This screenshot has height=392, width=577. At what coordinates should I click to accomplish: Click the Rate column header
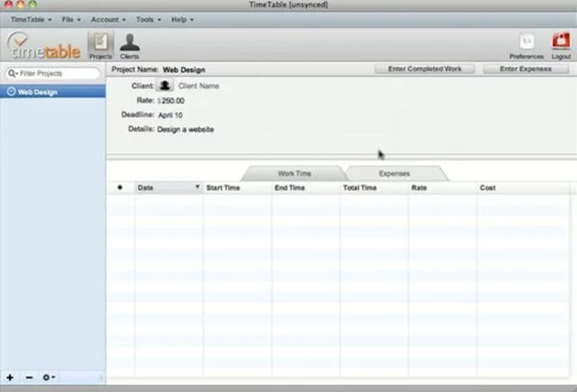coord(443,187)
